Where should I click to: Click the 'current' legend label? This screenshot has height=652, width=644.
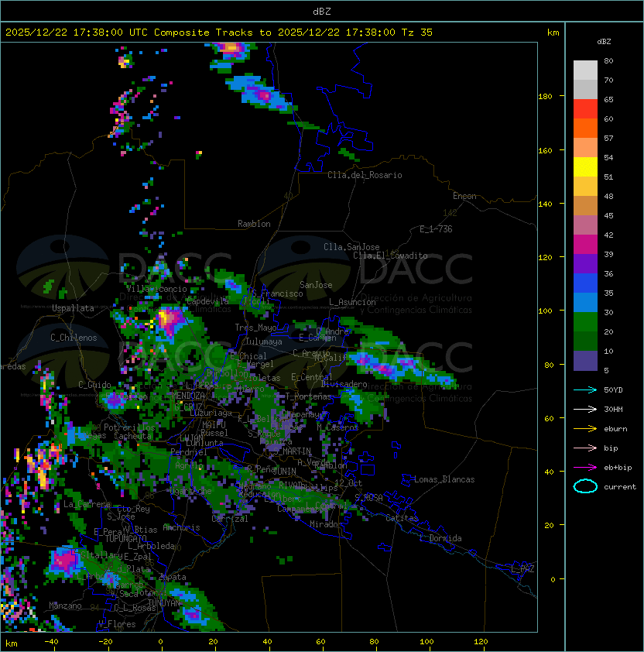pyautogui.click(x=620, y=487)
